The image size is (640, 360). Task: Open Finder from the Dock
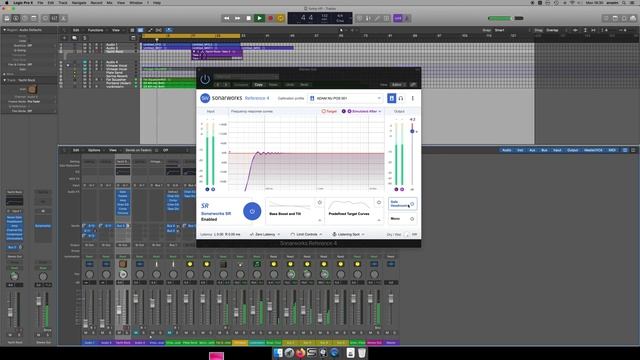click(278, 353)
